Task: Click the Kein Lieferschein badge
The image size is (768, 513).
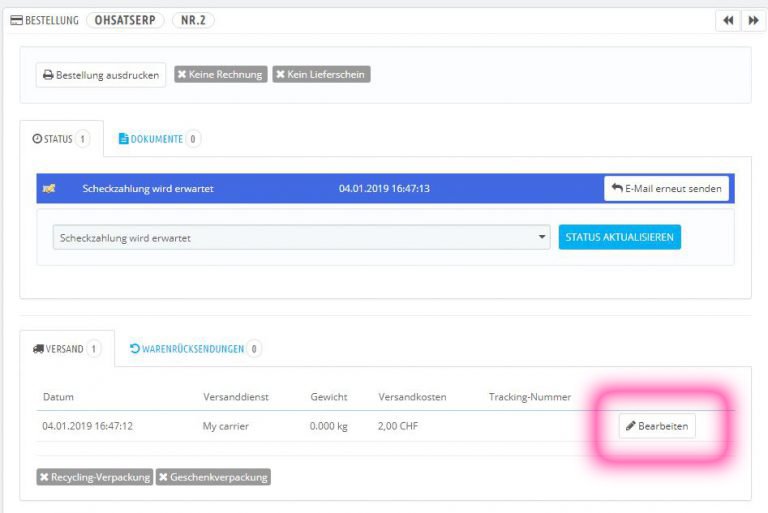Action: 321,74
